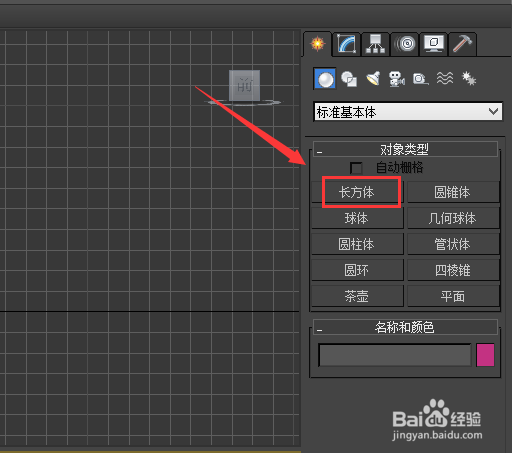Select the 平面 plane button

pyautogui.click(x=453, y=296)
